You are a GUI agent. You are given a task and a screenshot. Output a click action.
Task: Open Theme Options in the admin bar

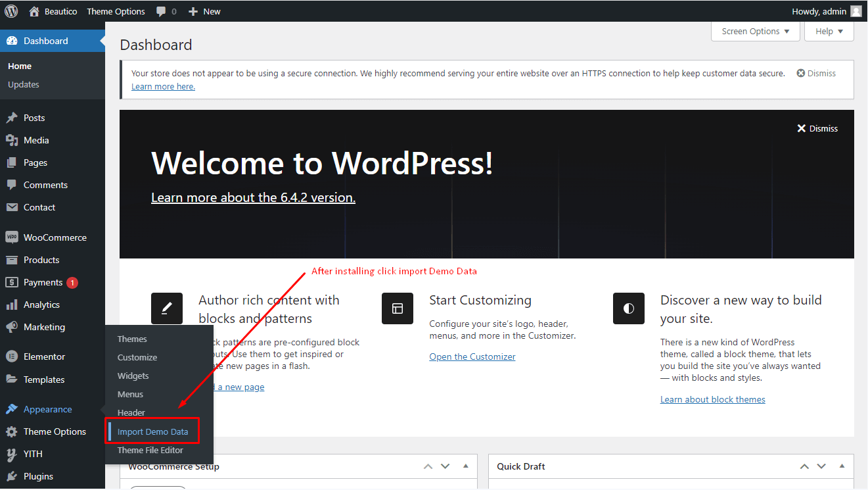tap(116, 11)
